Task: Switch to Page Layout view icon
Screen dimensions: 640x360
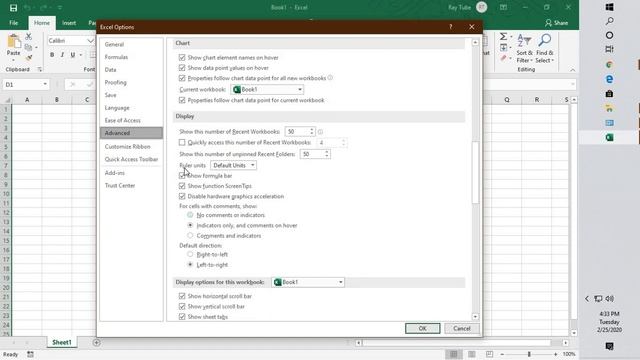Action: [471, 354]
